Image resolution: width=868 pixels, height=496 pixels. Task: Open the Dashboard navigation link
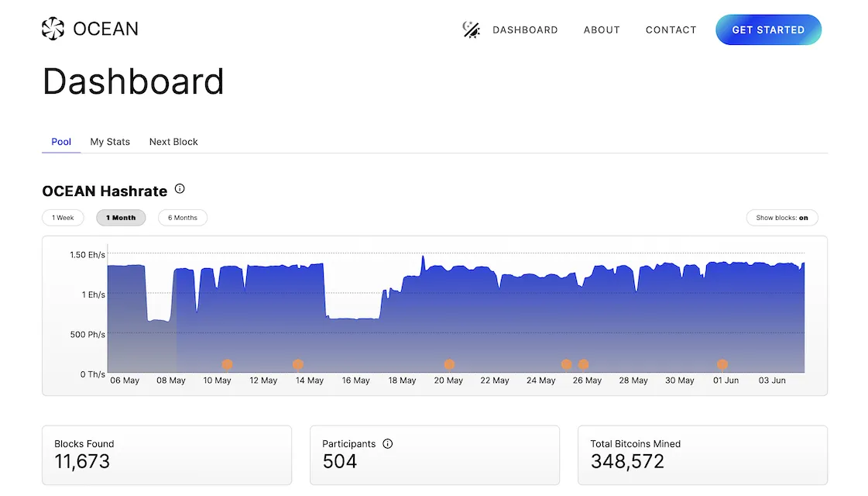(525, 30)
